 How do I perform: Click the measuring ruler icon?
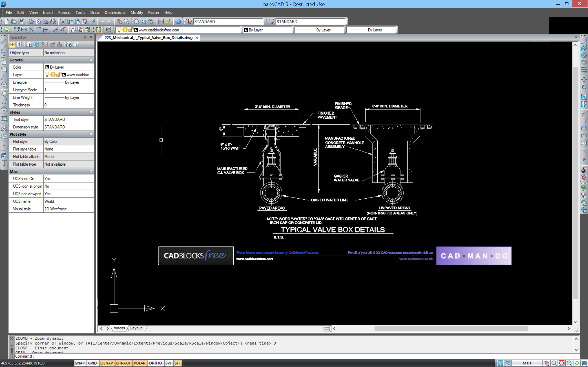pos(168,21)
